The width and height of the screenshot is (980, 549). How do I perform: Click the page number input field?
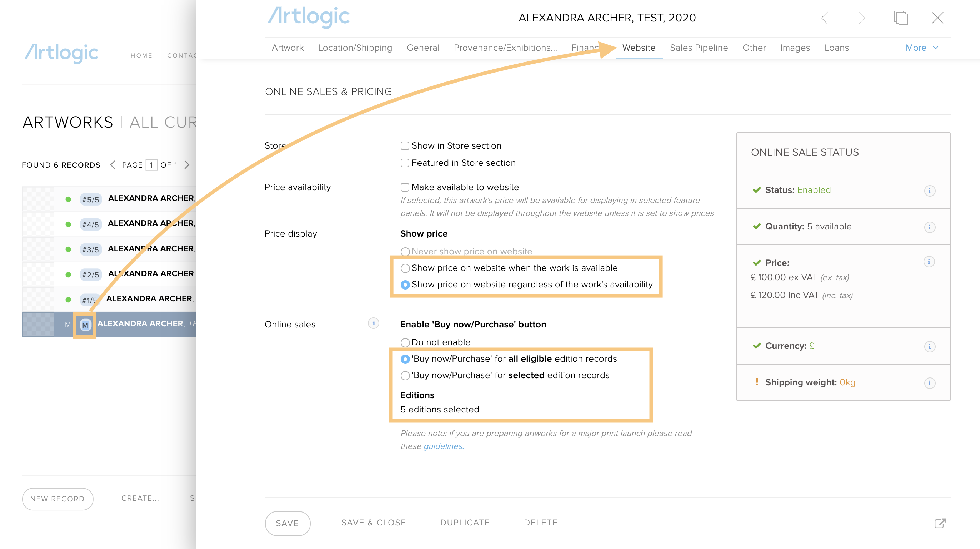(x=151, y=165)
